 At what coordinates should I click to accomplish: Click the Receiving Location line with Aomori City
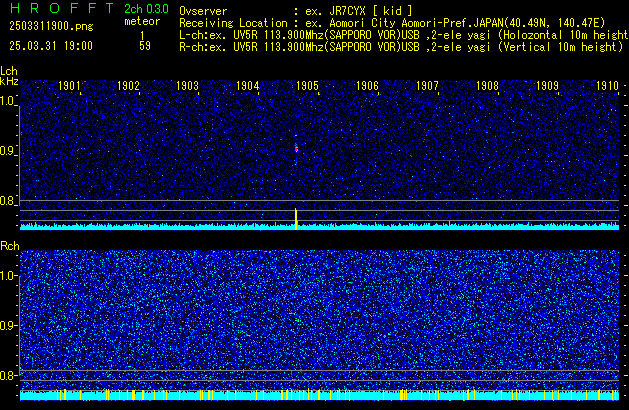pos(392,23)
